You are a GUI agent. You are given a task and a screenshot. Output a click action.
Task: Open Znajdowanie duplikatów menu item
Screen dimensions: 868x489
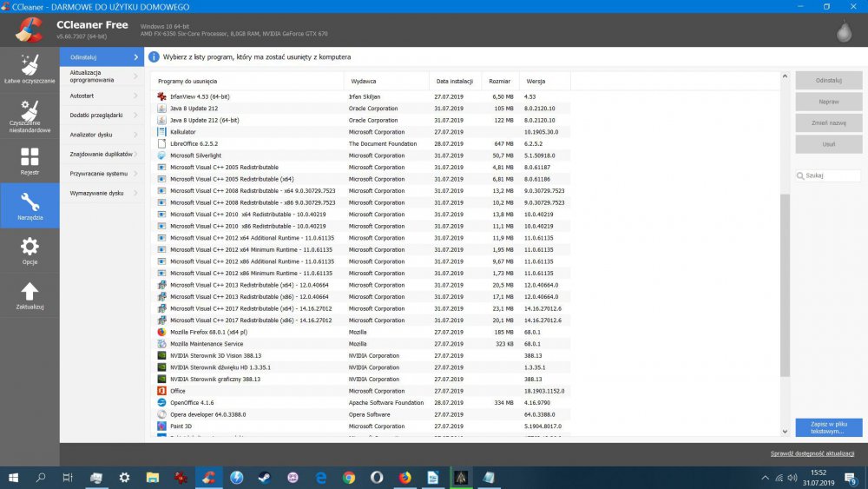tap(102, 154)
